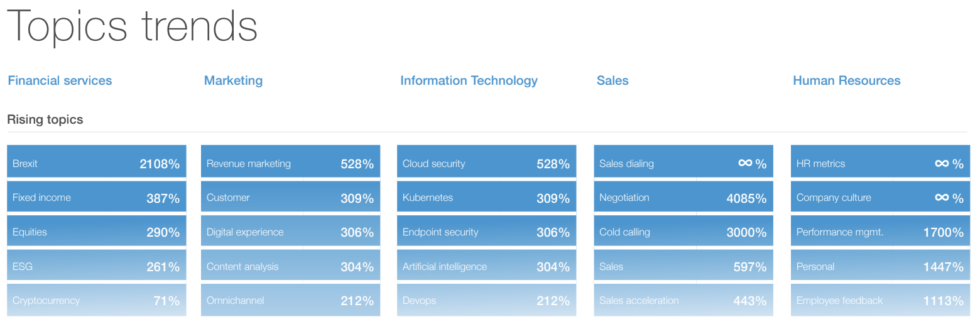Screen dimensions: 980x329
Task: Click the Brexit rising topic tile
Action: coord(96,164)
